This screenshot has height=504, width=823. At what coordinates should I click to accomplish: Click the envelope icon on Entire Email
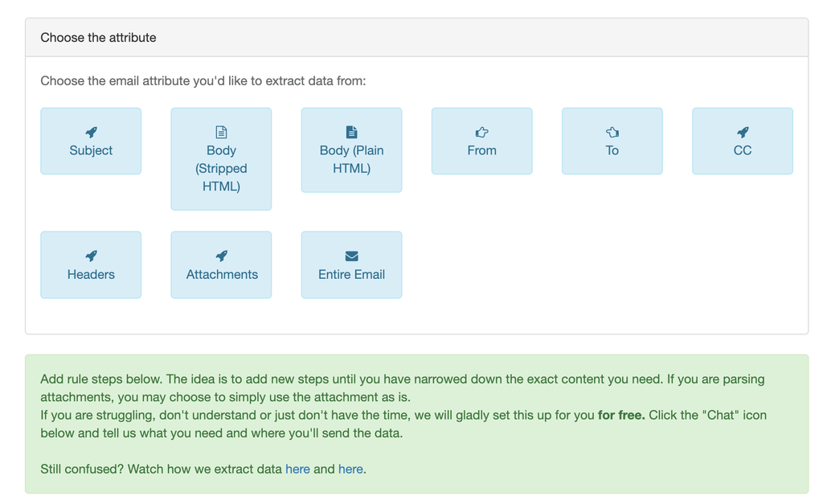[351, 256]
